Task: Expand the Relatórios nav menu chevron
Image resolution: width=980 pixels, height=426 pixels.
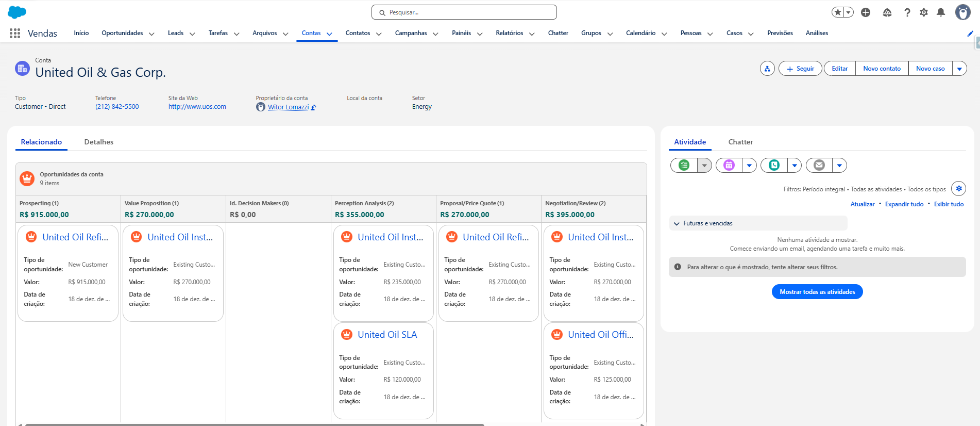Action: [532, 34]
